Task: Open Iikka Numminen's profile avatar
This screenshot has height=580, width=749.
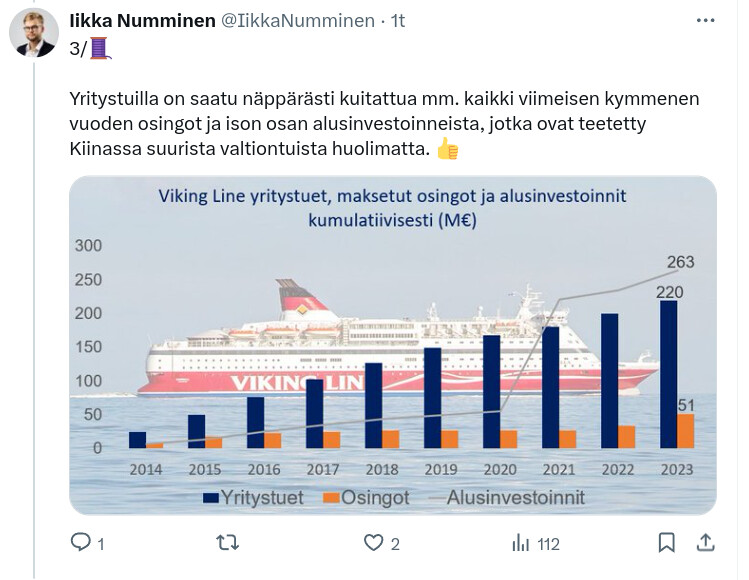Action: tap(33, 32)
